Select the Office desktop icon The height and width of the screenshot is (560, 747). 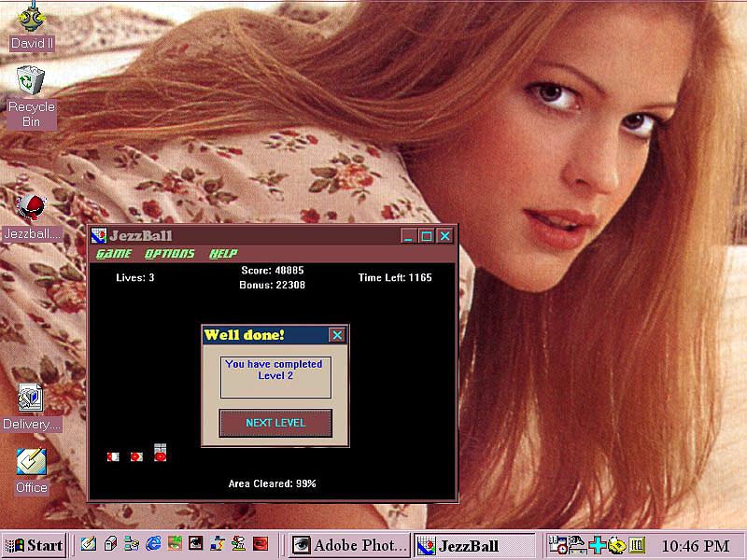(32, 471)
